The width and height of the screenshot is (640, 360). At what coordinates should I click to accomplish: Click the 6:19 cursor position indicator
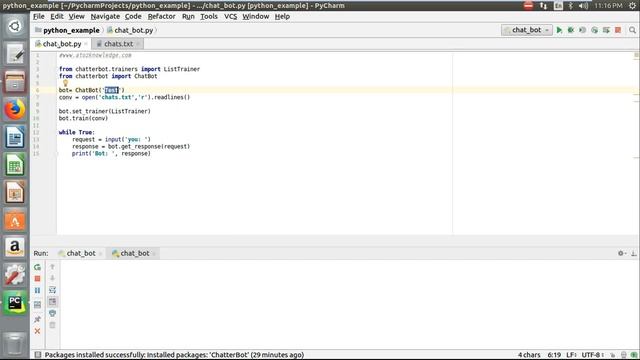click(x=554, y=355)
